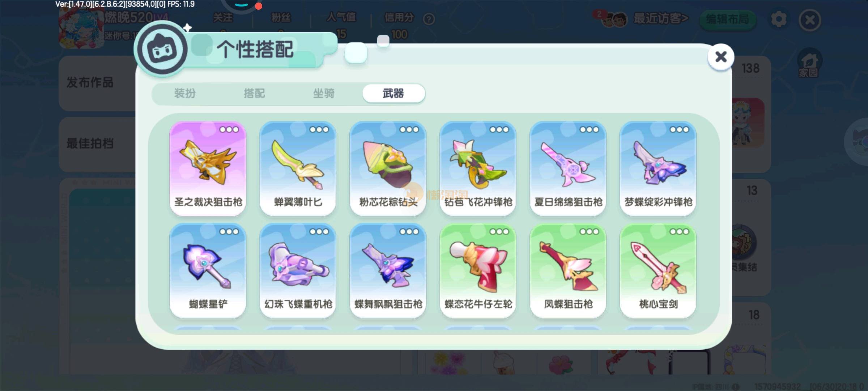This screenshot has height=391, width=868.
Task: Open three-dot menu on 凤蝶狙击枪
Action: click(589, 232)
